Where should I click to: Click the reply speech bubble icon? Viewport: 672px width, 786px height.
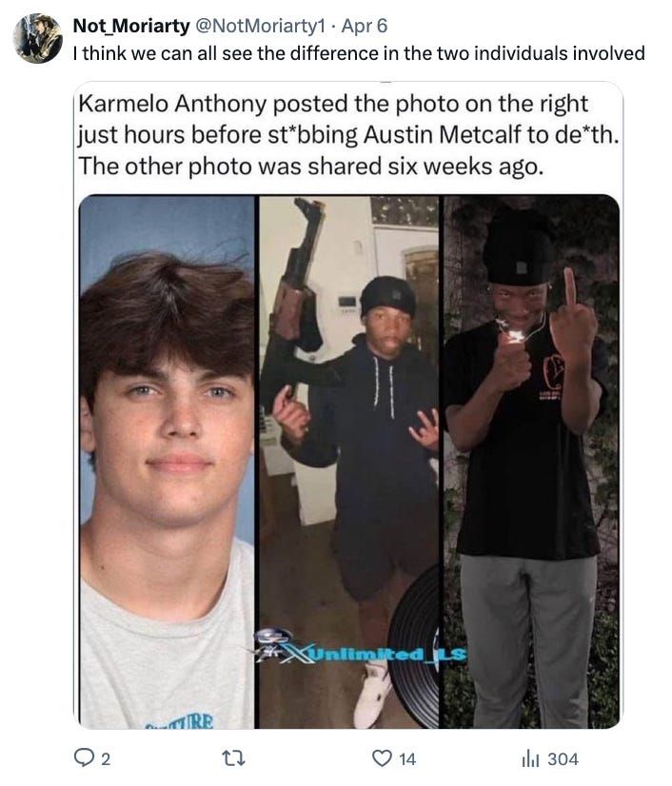[82, 757]
